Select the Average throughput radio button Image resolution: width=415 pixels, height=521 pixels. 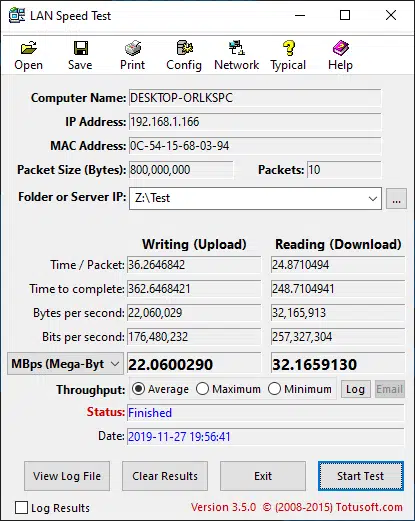tap(138, 389)
